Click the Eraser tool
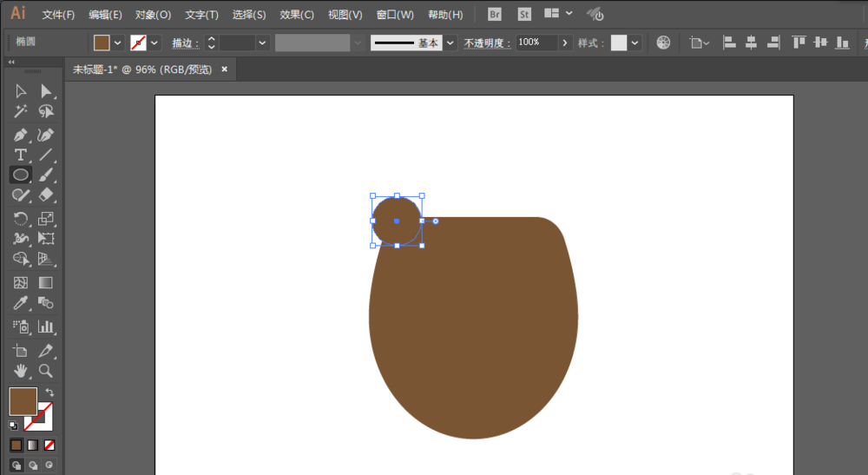The height and width of the screenshot is (475, 868). click(x=46, y=195)
